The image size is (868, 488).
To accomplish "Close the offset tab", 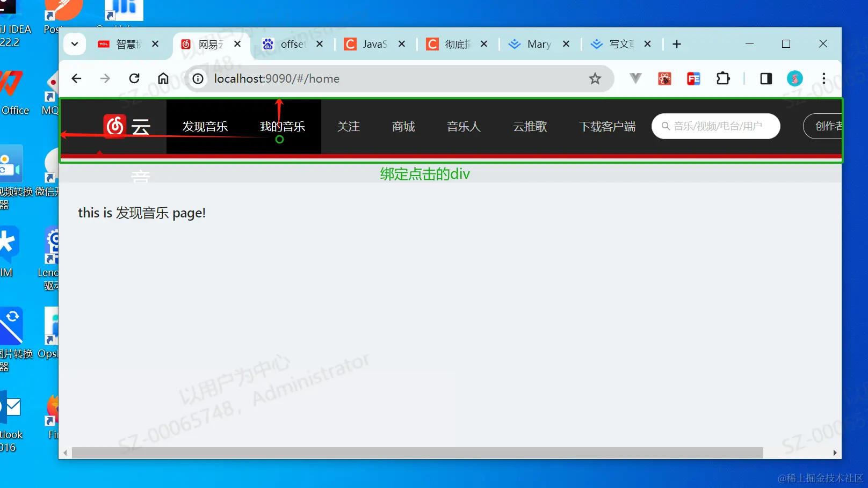I will tap(320, 44).
